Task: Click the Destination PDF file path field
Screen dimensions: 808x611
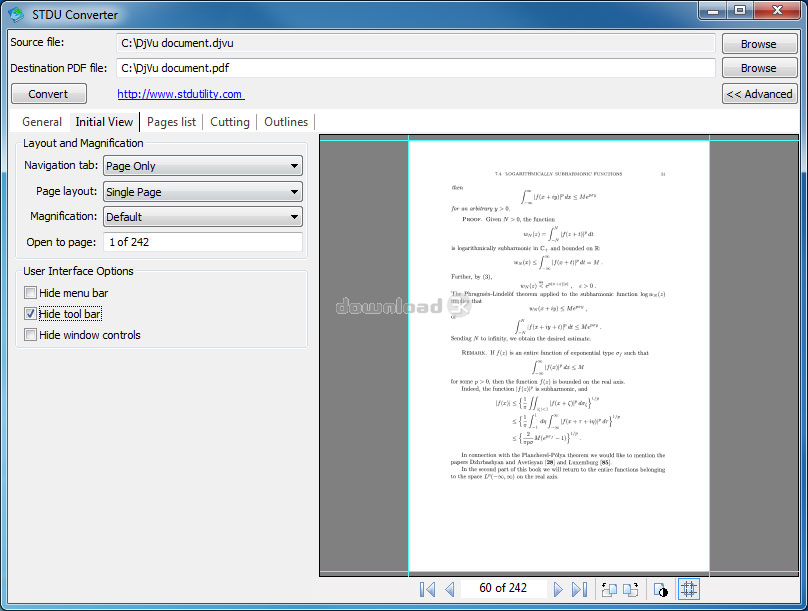Action: [x=416, y=68]
